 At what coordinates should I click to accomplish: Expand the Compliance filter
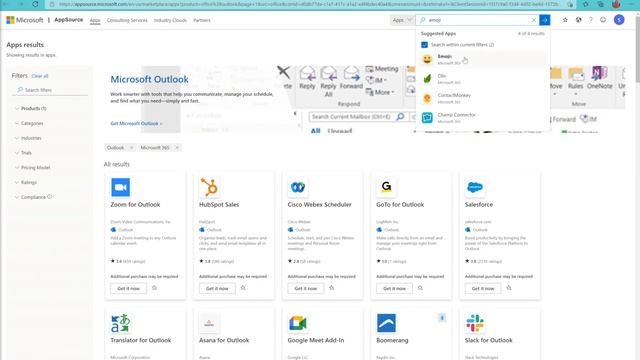point(30,197)
